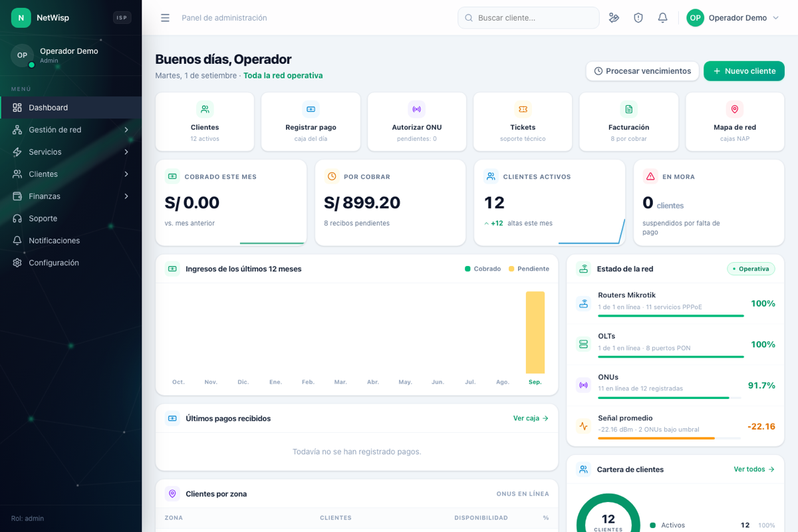Click the Nuevo cliente button

[x=744, y=71]
